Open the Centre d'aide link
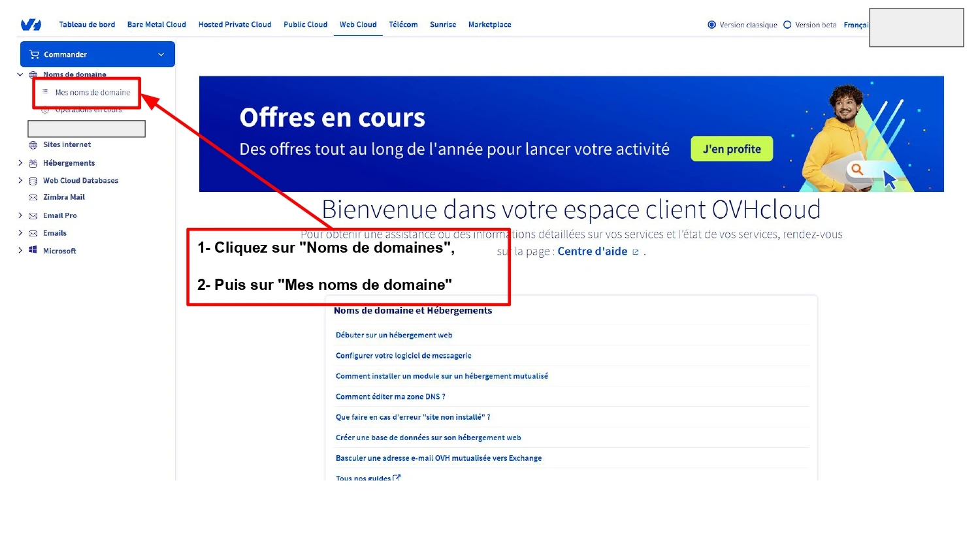Viewport: 980px width, 551px height. click(593, 251)
